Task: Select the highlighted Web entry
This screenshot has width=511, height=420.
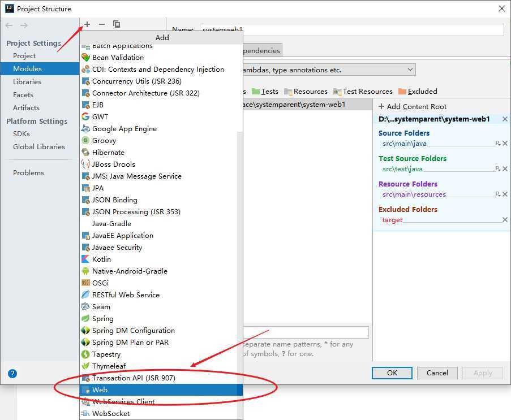Action: (161, 389)
